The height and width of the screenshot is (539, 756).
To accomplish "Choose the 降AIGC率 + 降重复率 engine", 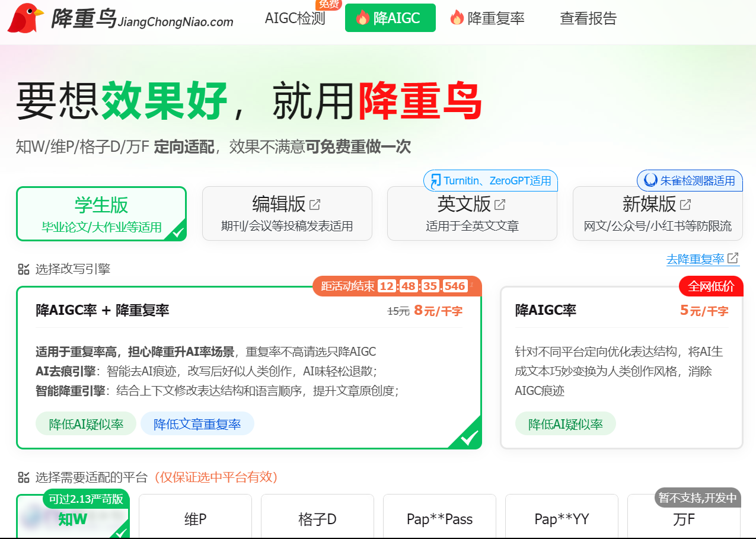I will click(x=249, y=368).
